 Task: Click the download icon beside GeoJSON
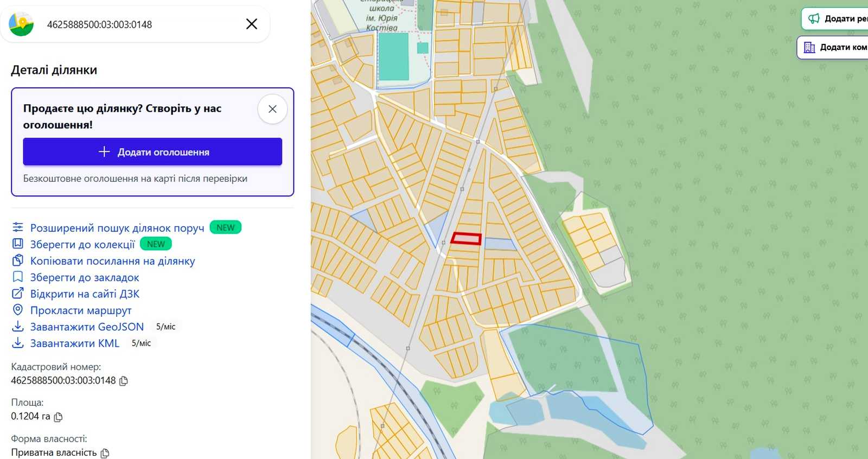[18, 326]
